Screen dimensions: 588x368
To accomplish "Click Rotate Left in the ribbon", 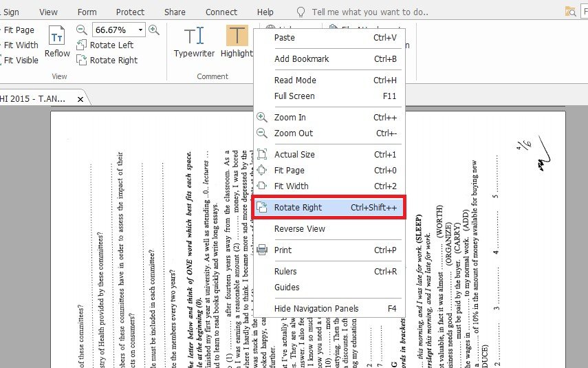I will pos(105,45).
